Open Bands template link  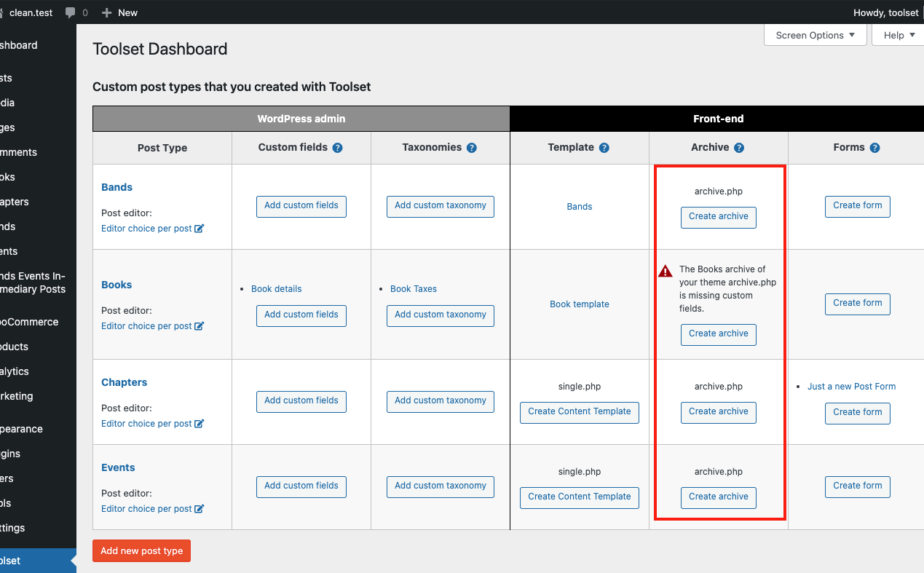tap(580, 207)
